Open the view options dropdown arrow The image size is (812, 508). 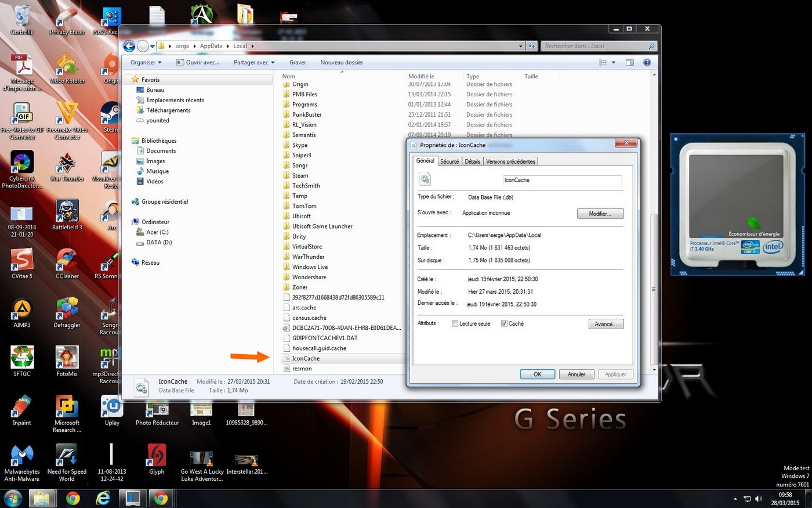click(613, 62)
